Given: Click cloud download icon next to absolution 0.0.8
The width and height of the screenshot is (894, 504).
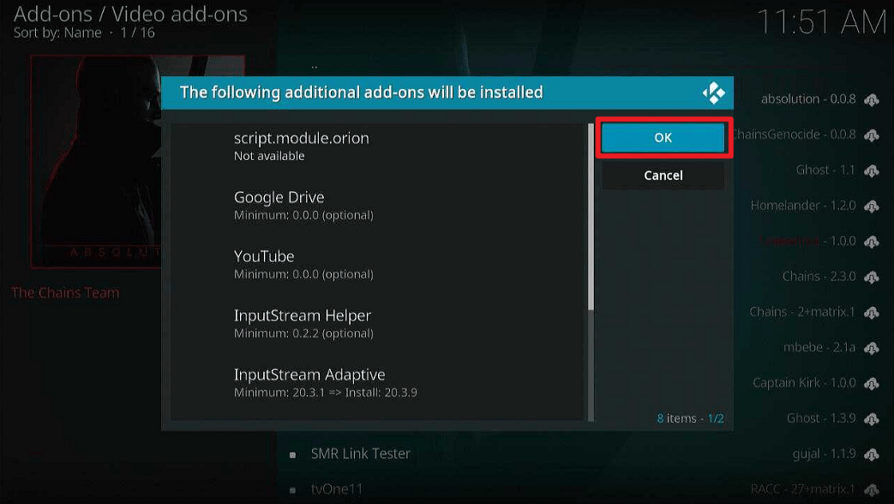Looking at the screenshot, I should 871,100.
